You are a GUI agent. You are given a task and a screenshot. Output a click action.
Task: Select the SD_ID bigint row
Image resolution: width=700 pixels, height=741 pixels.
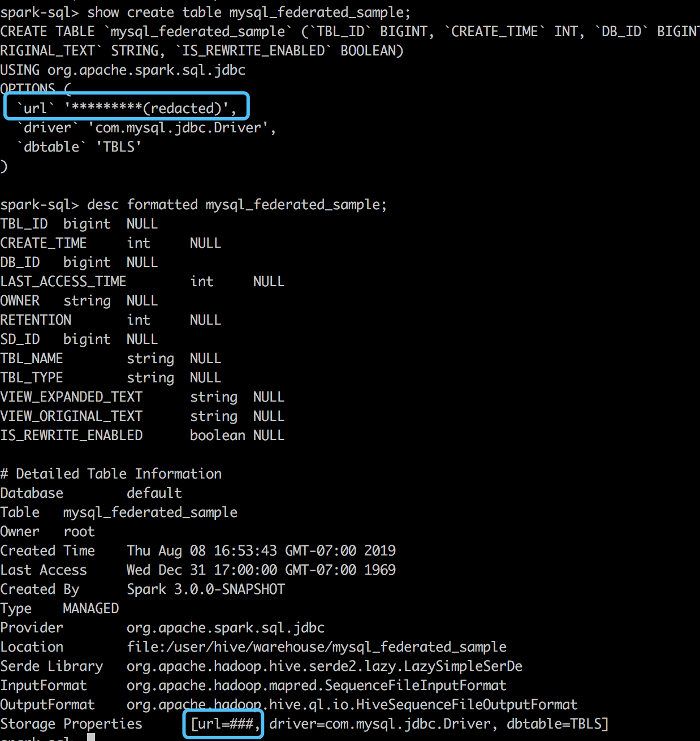pyautogui.click(x=79, y=339)
